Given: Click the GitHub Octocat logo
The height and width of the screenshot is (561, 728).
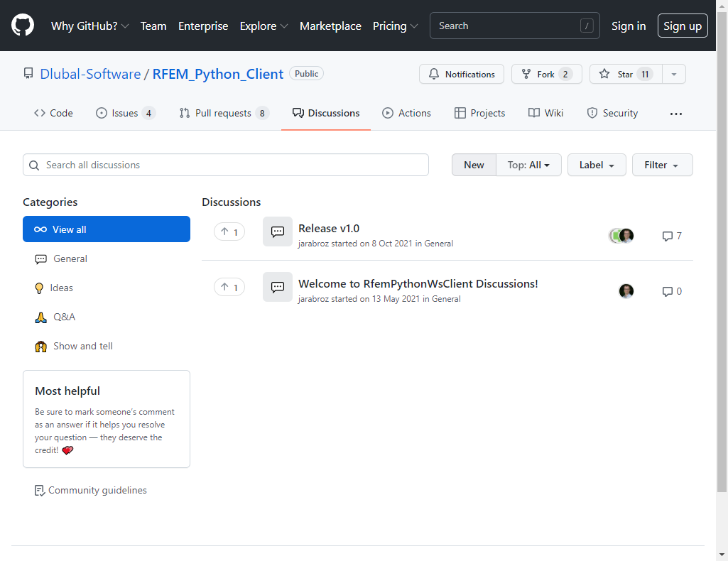Looking at the screenshot, I should pos(23,26).
